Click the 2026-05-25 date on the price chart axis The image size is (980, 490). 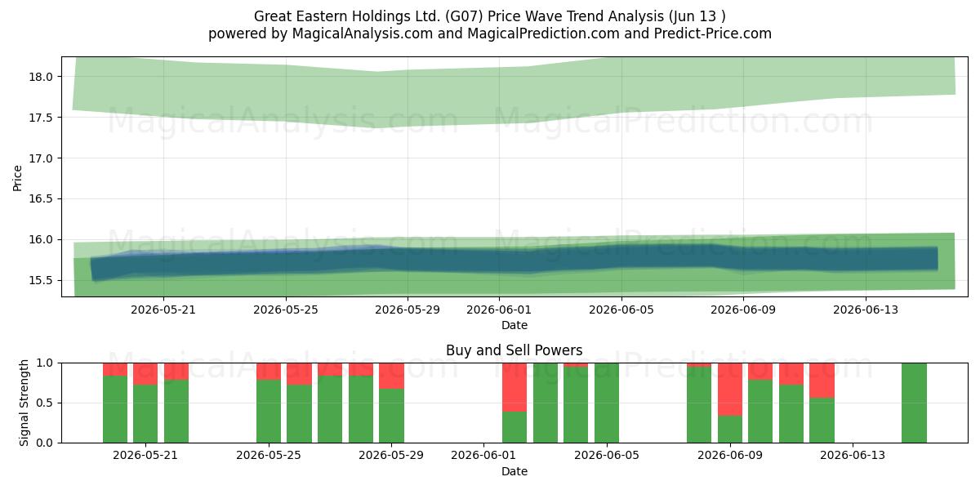pyautogui.click(x=286, y=310)
